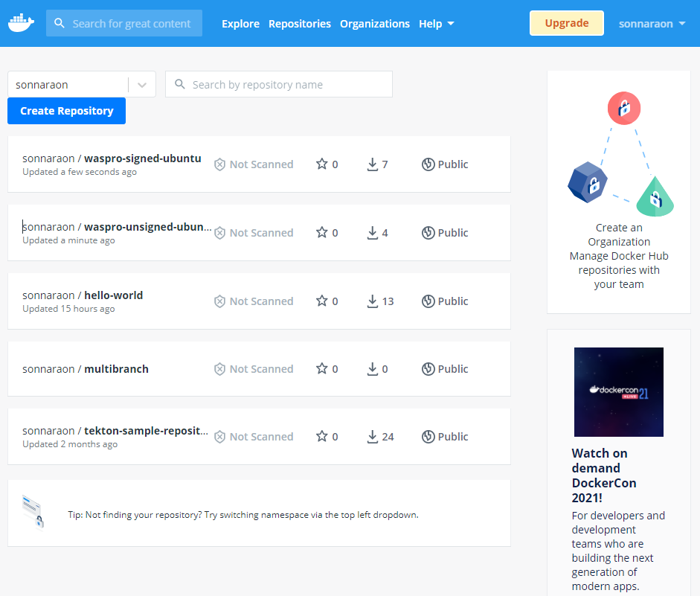Screen dimensions: 700x596
Task: Open the multibranch repository
Action: 116,369
